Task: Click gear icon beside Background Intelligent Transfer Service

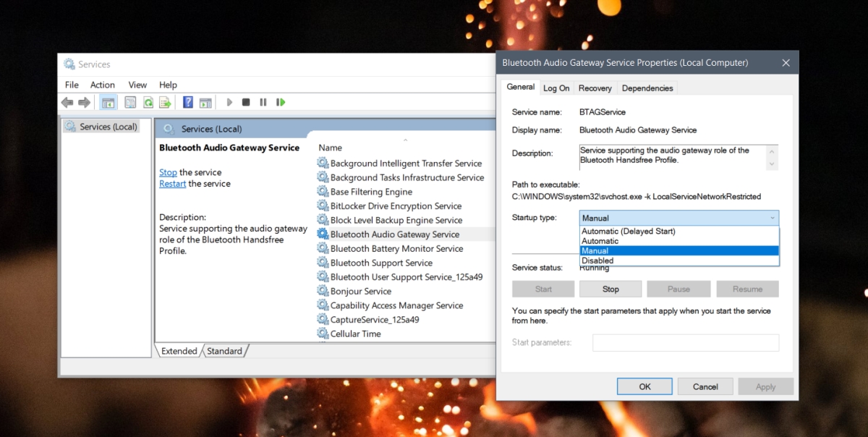Action: (323, 164)
